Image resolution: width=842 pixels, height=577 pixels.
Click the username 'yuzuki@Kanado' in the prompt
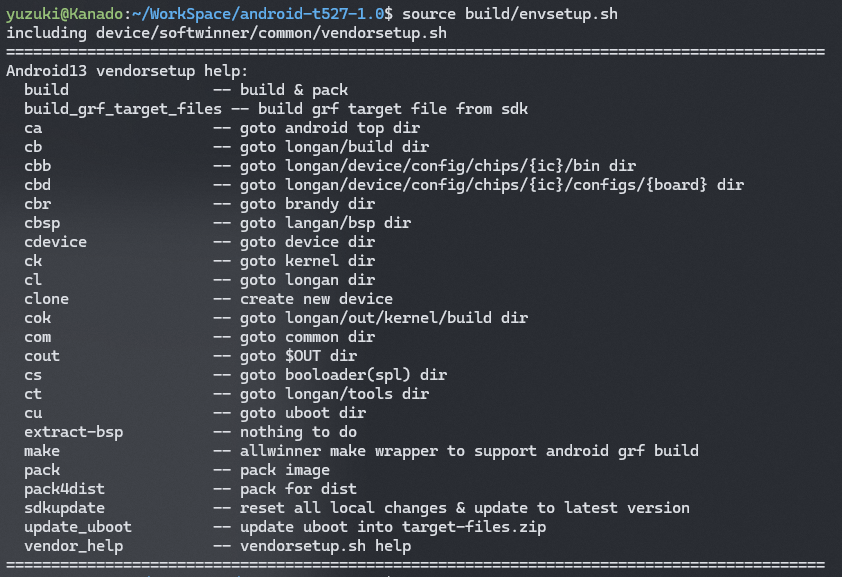[x=62, y=14]
